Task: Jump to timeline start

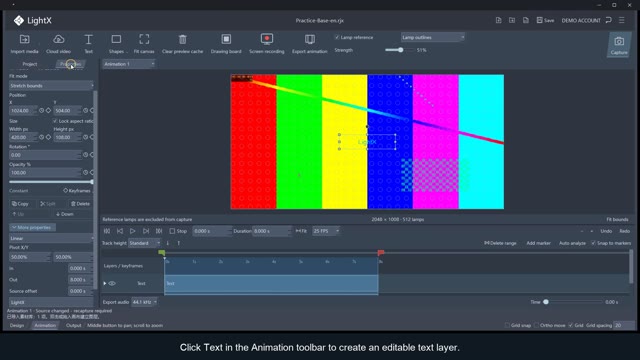Action: [107, 231]
